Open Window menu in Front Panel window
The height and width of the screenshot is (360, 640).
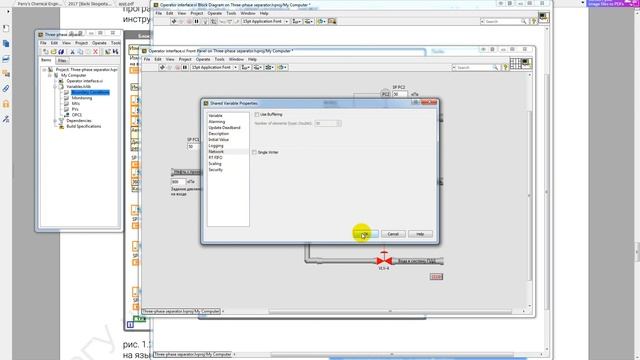(236, 59)
